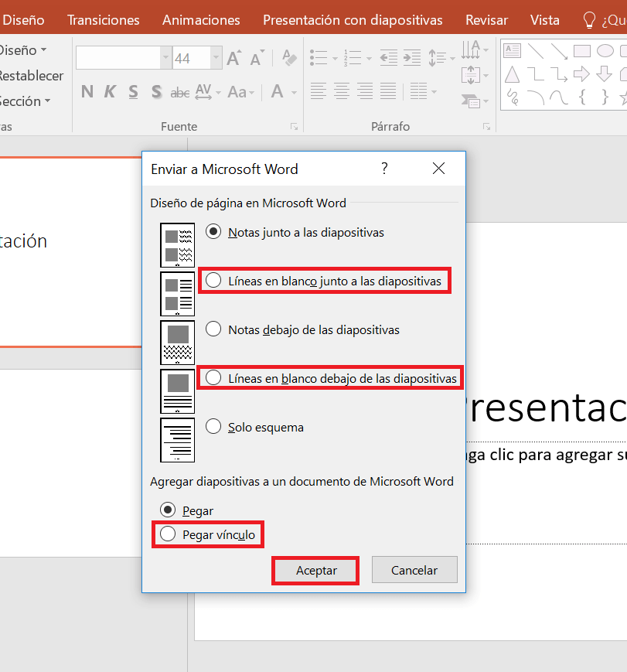Open help with question mark icon

(384, 169)
